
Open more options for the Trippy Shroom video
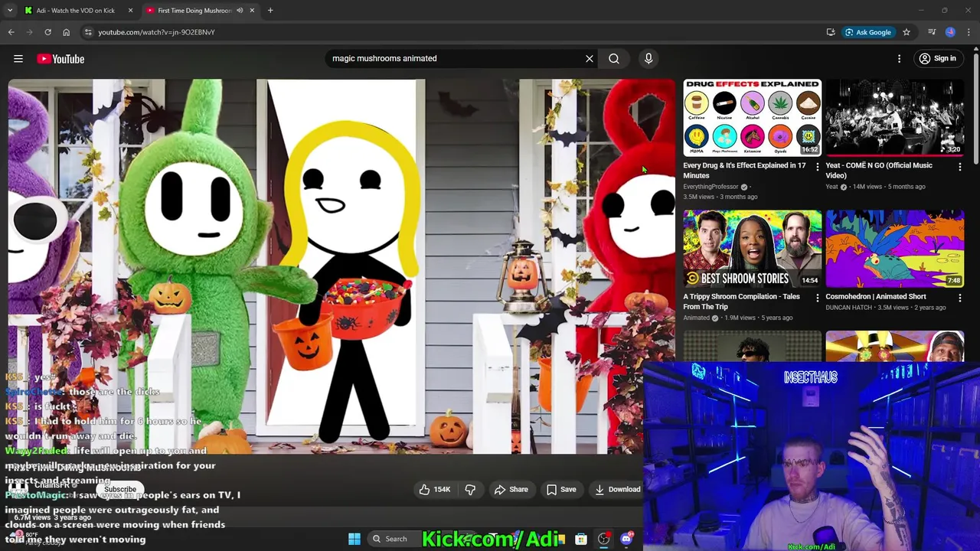pyautogui.click(x=817, y=297)
